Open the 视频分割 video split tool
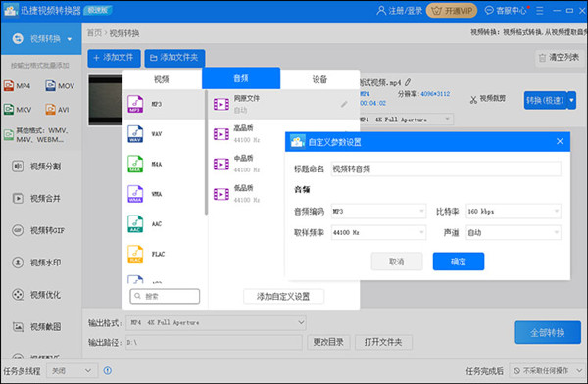588x384 pixels. [x=37, y=167]
